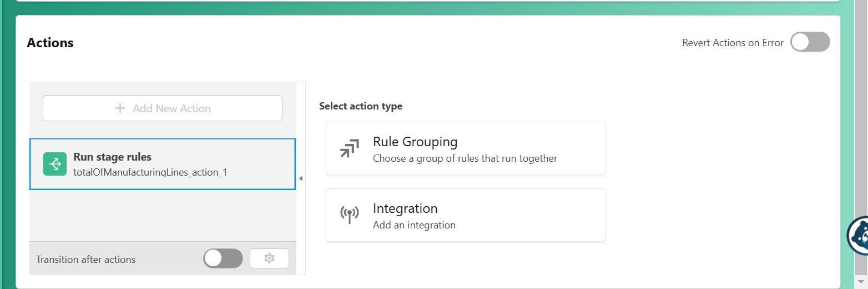Image resolution: width=868 pixels, height=289 pixels.
Task: Click the Revert Actions on Error label
Action: coord(733,43)
